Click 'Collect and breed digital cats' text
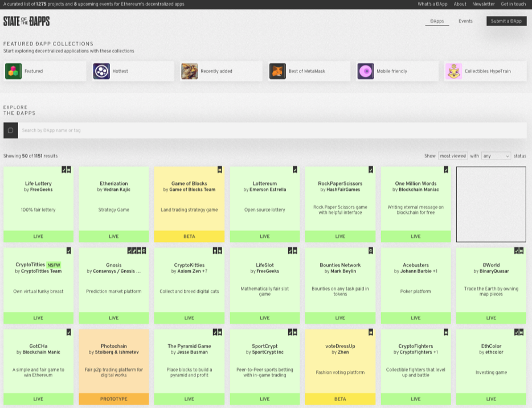 point(189,291)
